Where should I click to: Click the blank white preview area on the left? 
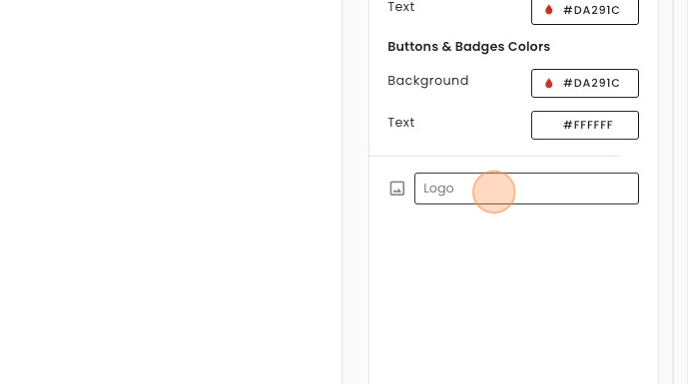coord(171,192)
